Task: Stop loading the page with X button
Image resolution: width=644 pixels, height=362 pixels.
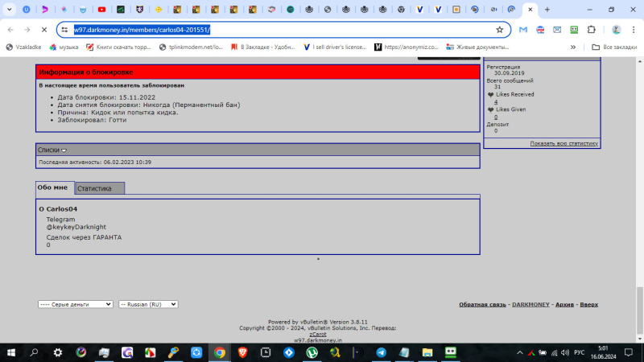Action: [44, 30]
